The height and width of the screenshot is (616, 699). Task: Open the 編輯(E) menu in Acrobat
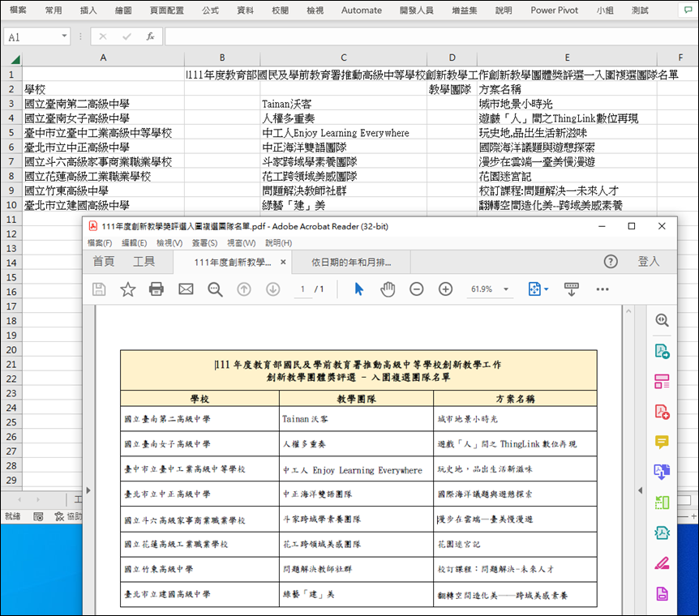pos(135,243)
